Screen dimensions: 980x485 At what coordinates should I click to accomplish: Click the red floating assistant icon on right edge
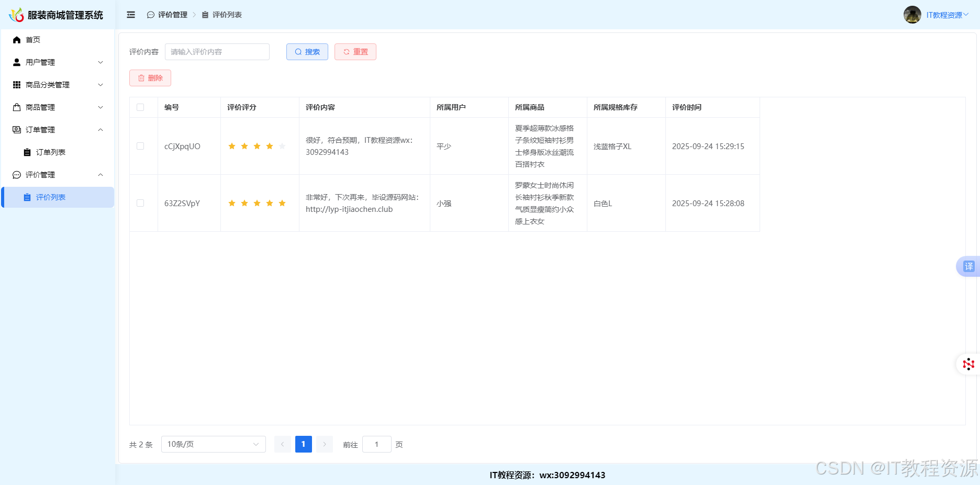click(968, 364)
